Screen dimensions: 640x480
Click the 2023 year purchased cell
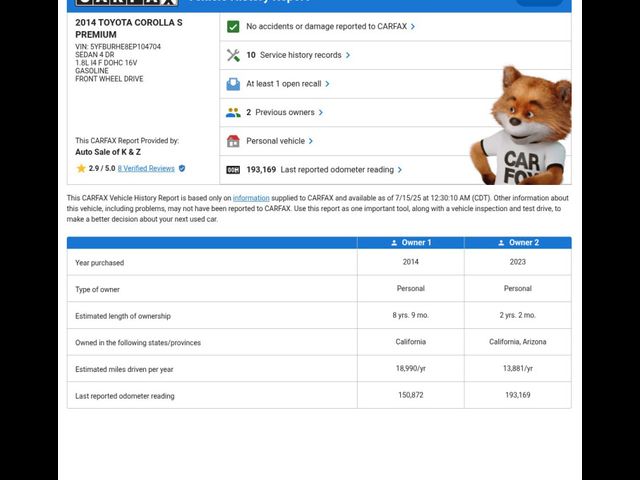[518, 262]
